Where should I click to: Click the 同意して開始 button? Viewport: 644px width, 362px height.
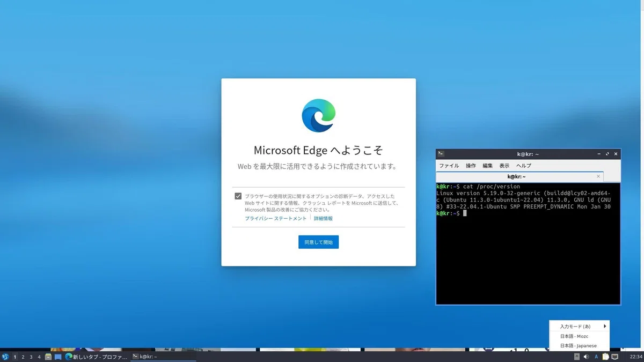coord(318,242)
